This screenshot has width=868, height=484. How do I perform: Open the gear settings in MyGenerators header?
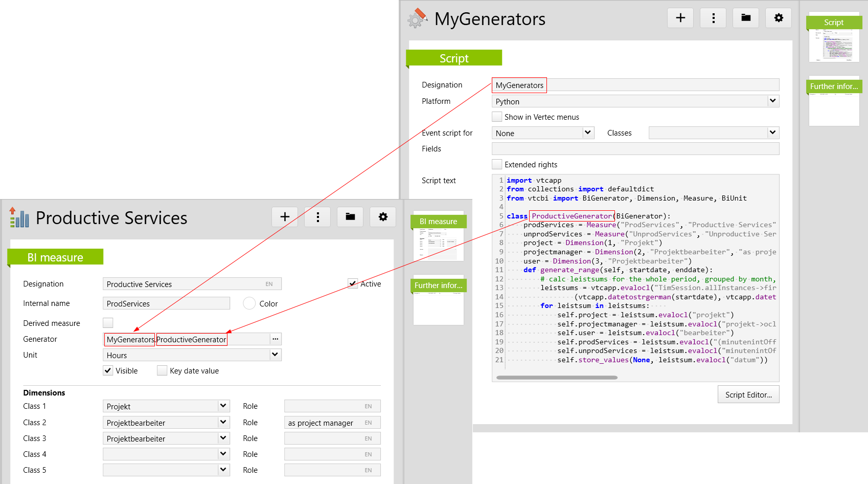click(779, 18)
